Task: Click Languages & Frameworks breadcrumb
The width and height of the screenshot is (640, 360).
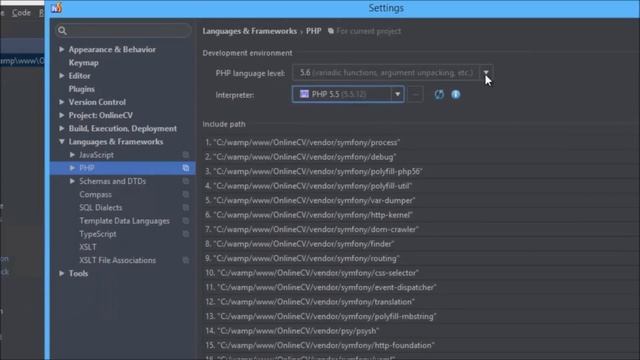Action: click(250, 31)
